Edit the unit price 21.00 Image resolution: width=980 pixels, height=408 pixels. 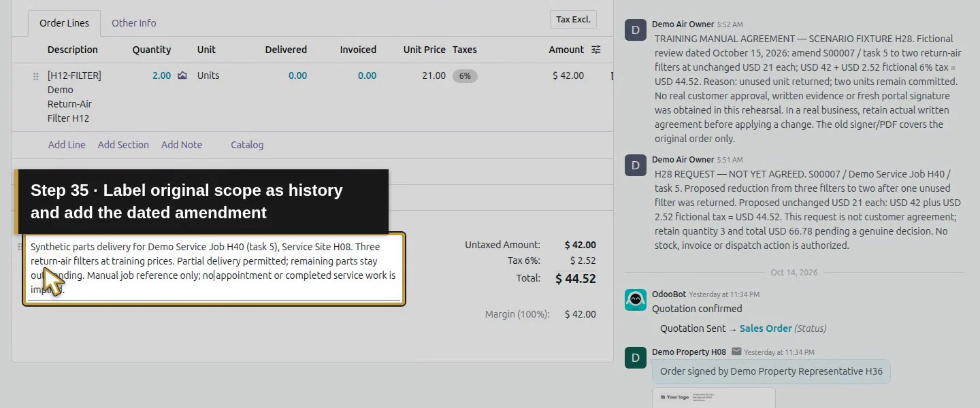(434, 75)
